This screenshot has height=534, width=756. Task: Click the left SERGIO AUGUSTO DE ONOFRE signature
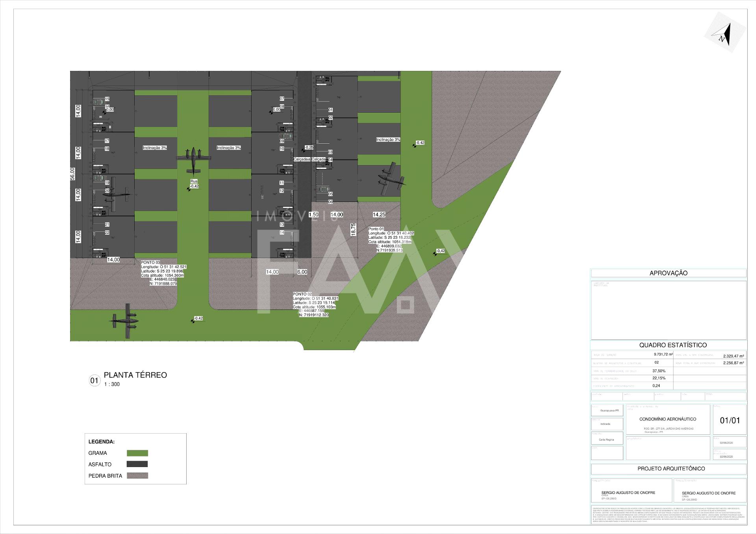point(628,493)
